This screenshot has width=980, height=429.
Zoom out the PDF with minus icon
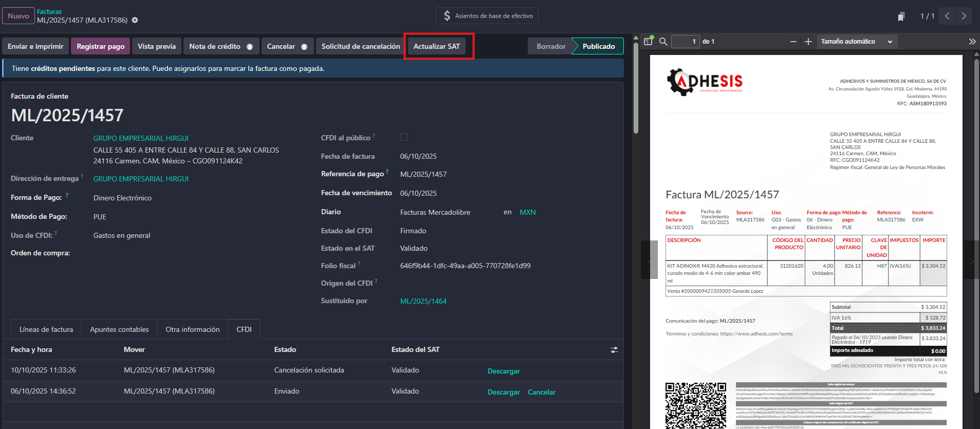point(793,42)
